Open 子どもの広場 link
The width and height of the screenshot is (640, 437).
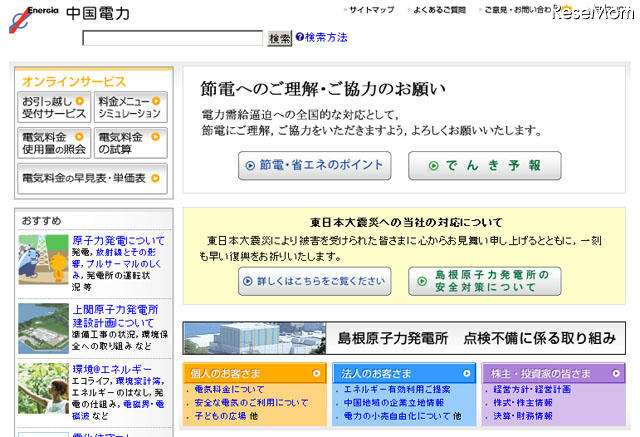pyautogui.click(x=220, y=416)
